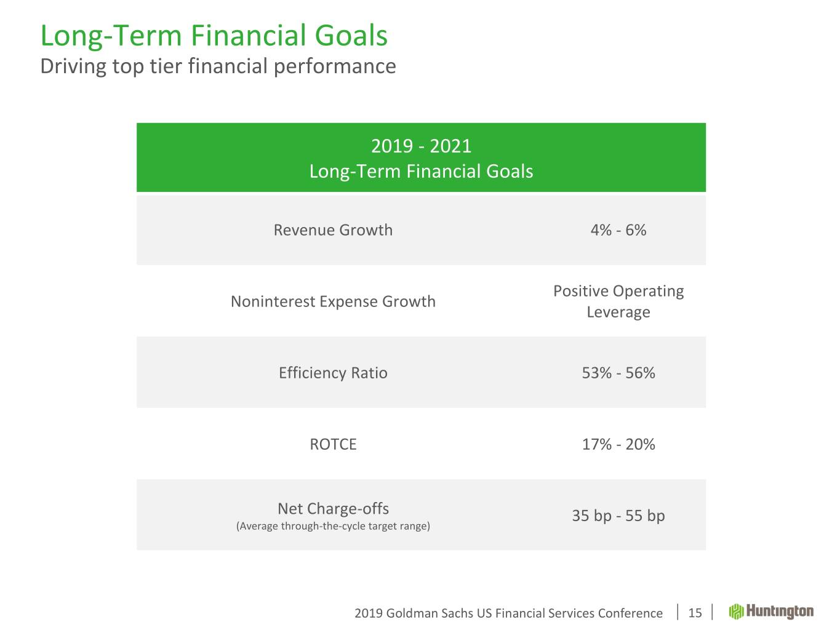The image size is (840, 630).
Task: Select the 'Net Charge-offs' label
Action: 333,509
